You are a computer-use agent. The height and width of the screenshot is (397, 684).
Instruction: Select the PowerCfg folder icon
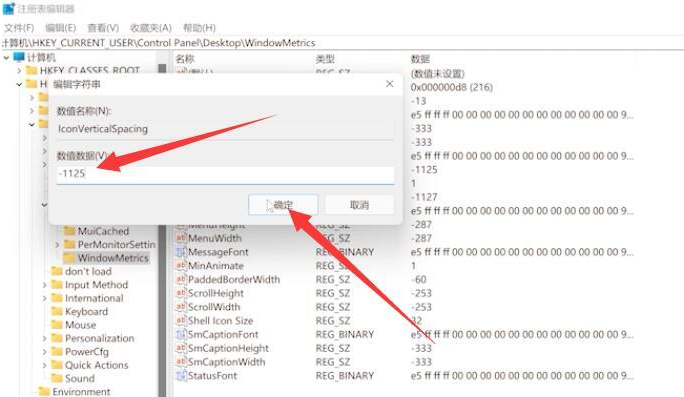57,352
